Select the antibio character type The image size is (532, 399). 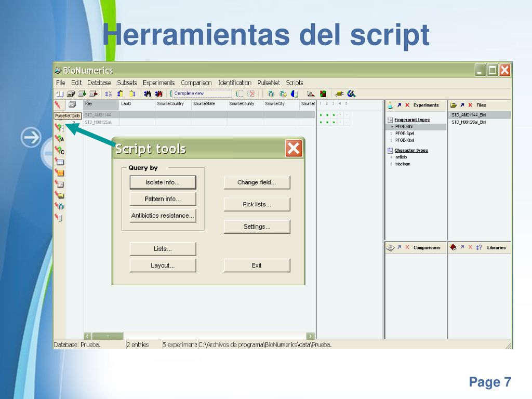coord(401,157)
